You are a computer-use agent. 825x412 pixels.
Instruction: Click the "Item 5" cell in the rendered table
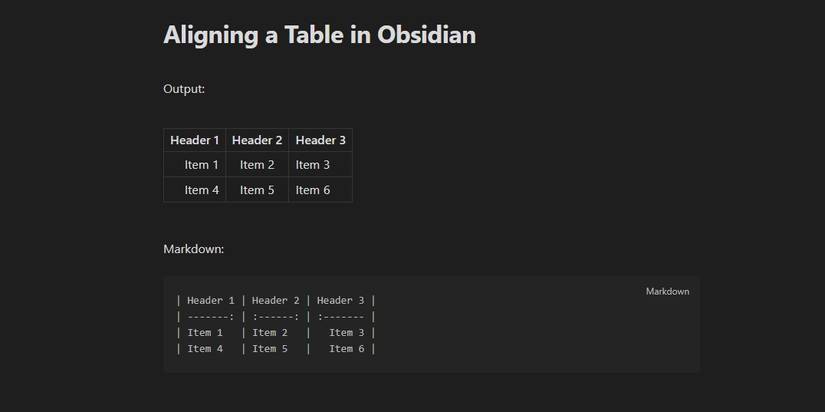click(257, 190)
